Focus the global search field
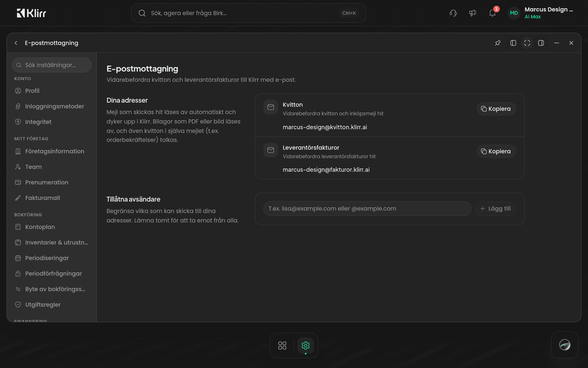This screenshot has height=368, width=588. (248, 13)
